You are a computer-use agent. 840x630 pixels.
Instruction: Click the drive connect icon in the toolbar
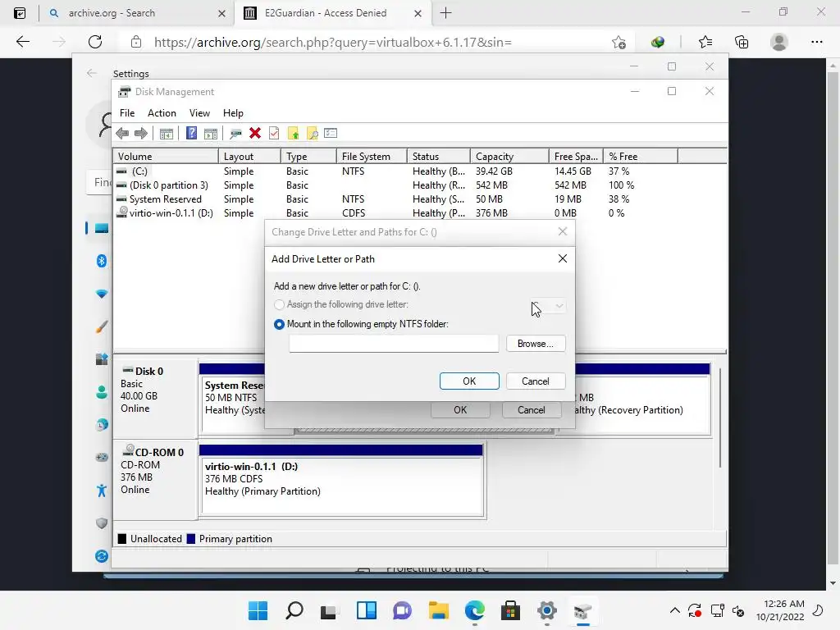coord(235,134)
